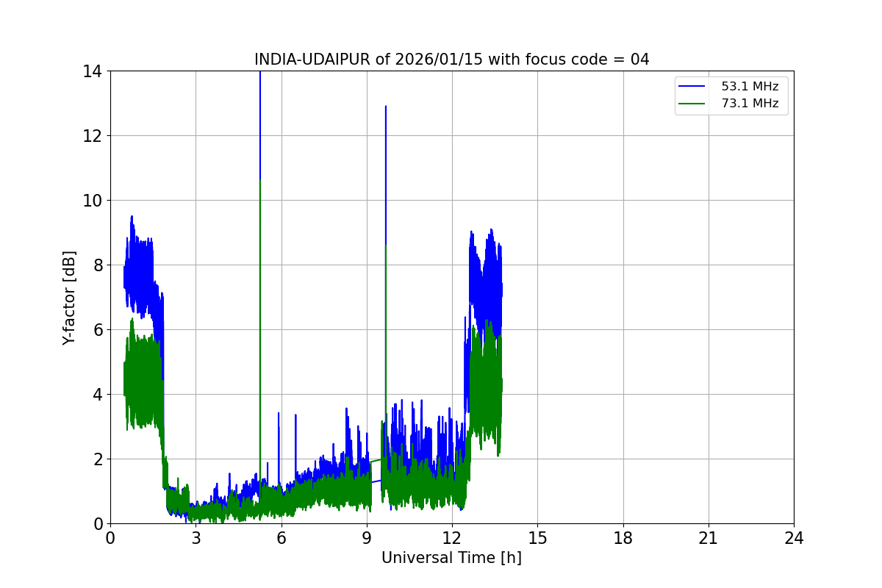Viewport: 882px width, 588px height.
Task: Click y-axis tick label 8
Action: tap(98, 265)
